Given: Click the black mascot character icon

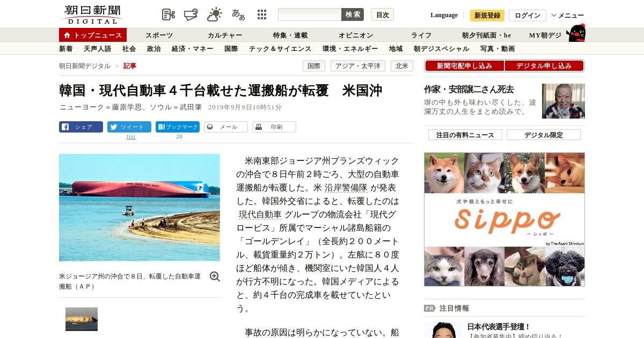Looking at the screenshot, I should [x=576, y=33].
